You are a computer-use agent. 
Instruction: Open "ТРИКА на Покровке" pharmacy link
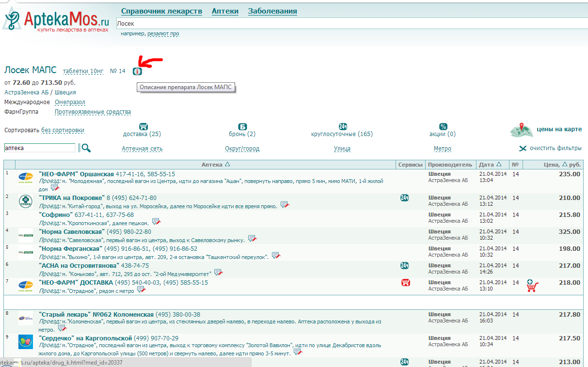coord(72,198)
